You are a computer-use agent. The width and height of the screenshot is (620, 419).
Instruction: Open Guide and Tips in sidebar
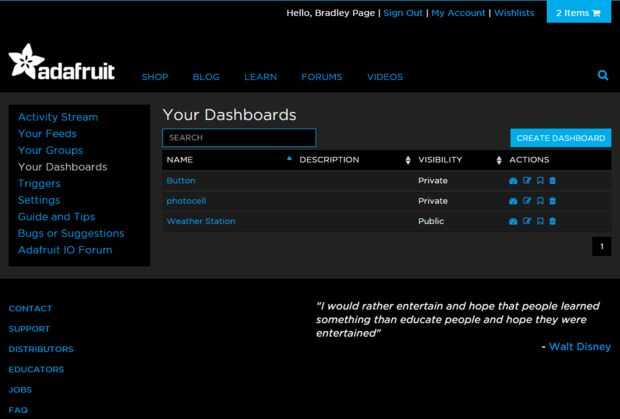click(x=57, y=217)
